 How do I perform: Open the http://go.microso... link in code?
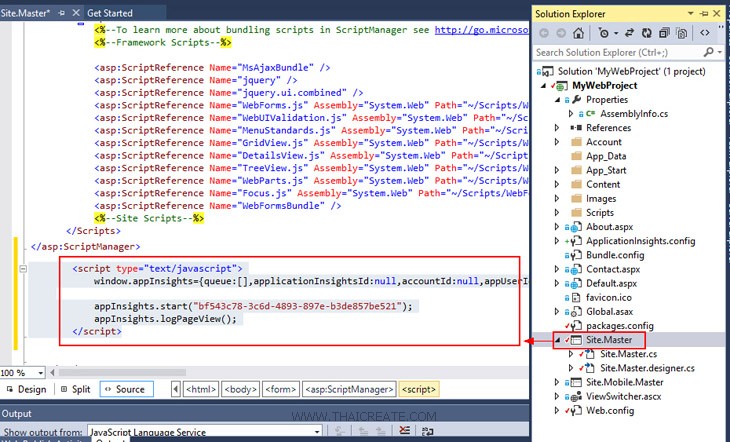point(481,30)
